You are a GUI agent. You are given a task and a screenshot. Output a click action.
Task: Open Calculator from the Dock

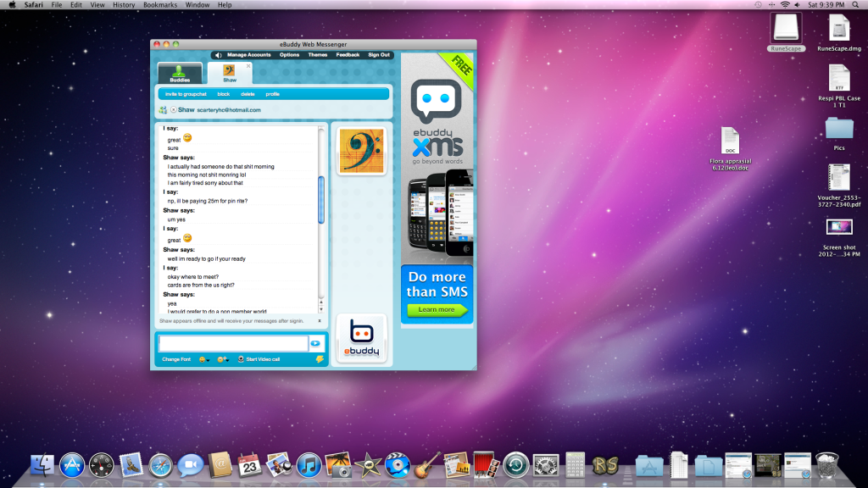coord(576,465)
